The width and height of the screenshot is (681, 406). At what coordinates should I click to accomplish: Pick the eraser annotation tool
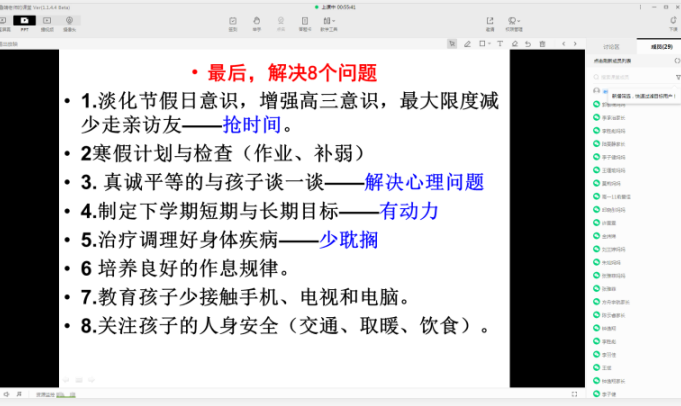(x=514, y=44)
